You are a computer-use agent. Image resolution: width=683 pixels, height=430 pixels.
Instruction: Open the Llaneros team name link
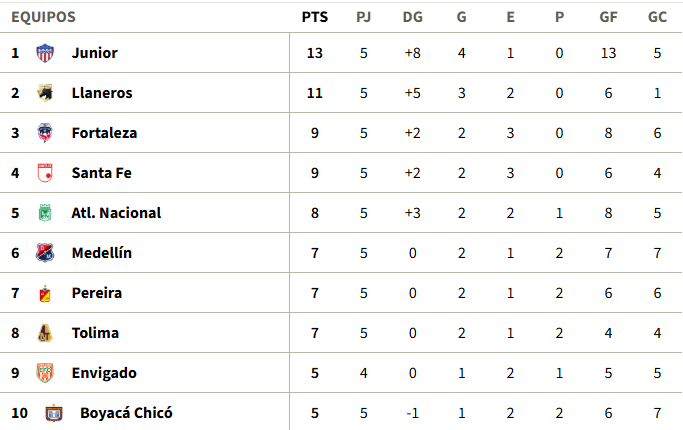pyautogui.click(x=102, y=93)
